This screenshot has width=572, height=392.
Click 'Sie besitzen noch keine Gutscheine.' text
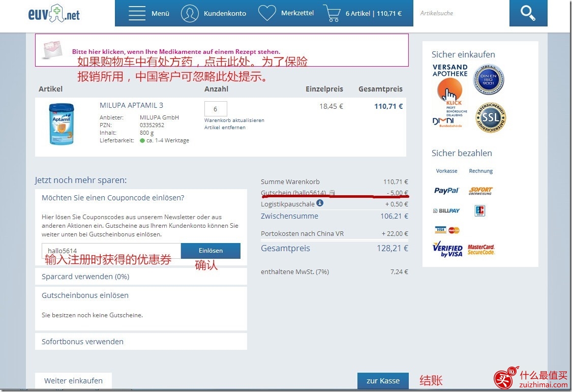[x=93, y=315]
